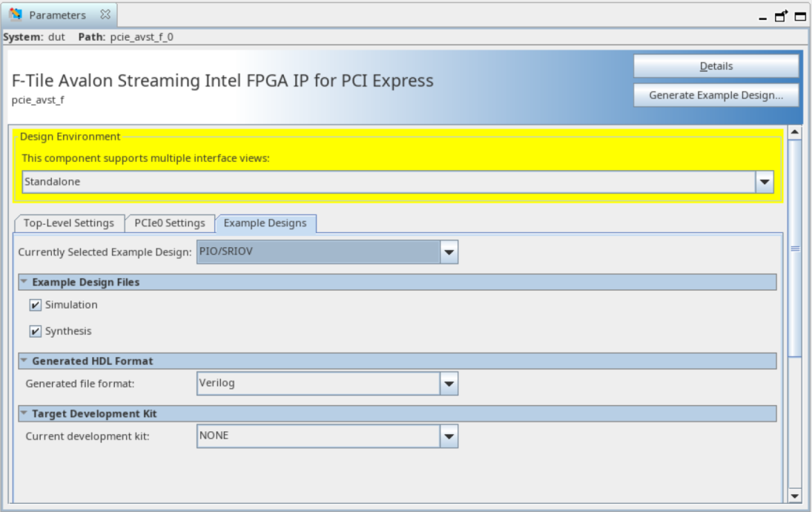Click the Generated file format dropdown arrow

click(x=449, y=384)
